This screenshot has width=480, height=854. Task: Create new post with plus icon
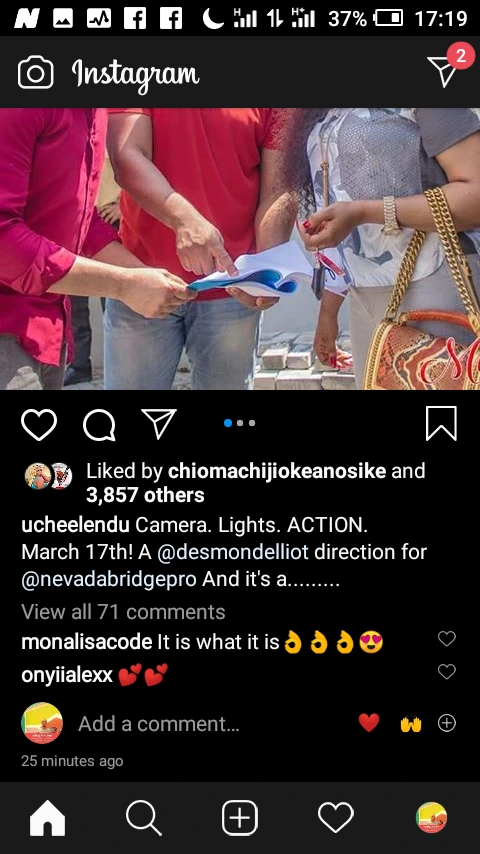tap(240, 818)
